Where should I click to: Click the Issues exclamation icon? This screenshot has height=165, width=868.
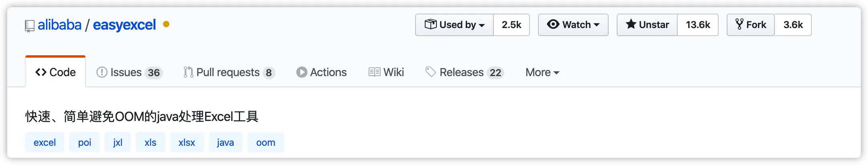(x=102, y=72)
